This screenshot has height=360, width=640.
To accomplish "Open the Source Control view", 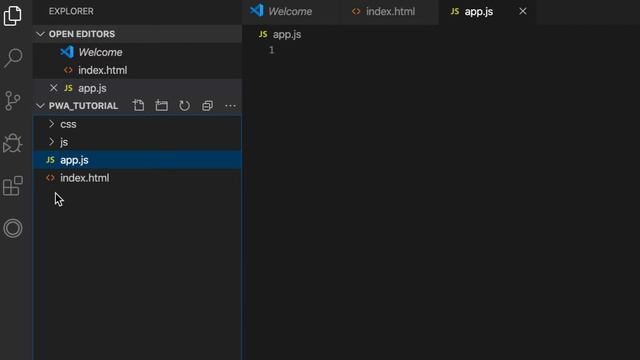I will pos(13,101).
